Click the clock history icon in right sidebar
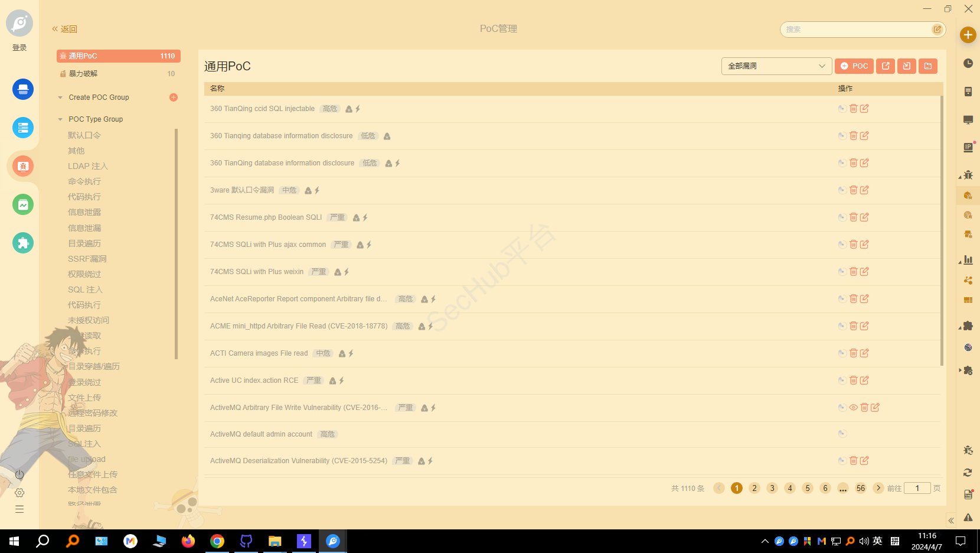 click(968, 63)
